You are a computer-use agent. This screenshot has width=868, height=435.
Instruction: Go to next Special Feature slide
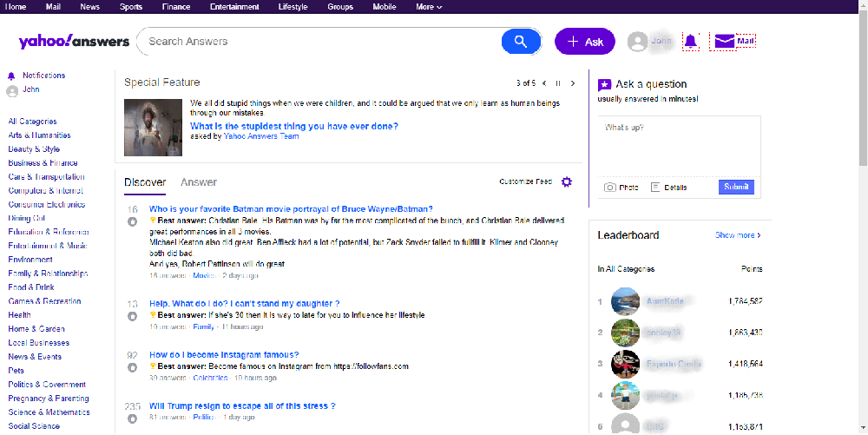[572, 83]
